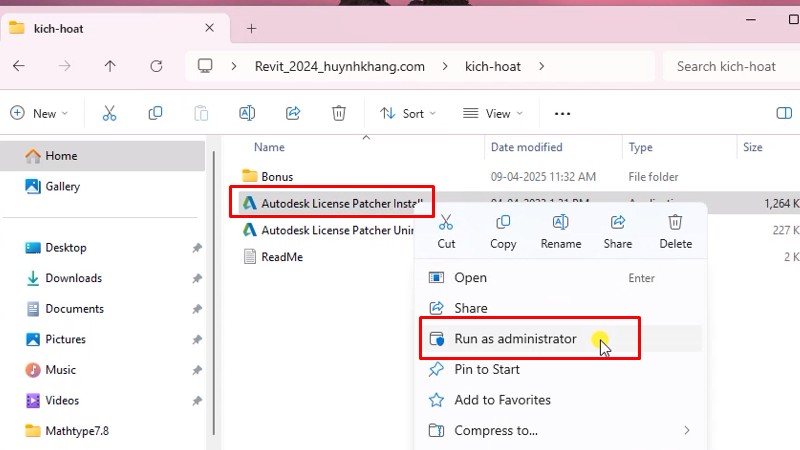Choose Delete in the context menu
The width and height of the screenshot is (800, 450).
click(676, 232)
